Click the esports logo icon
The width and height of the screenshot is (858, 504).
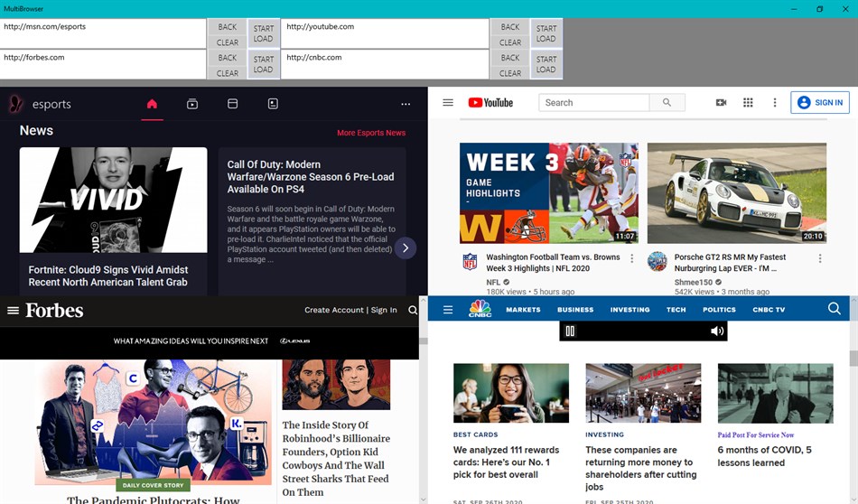[x=16, y=104]
